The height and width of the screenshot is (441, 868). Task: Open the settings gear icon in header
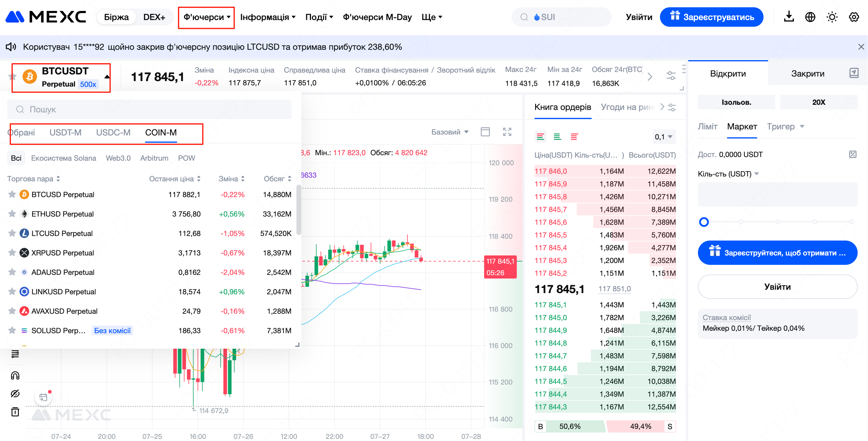pyautogui.click(x=854, y=17)
